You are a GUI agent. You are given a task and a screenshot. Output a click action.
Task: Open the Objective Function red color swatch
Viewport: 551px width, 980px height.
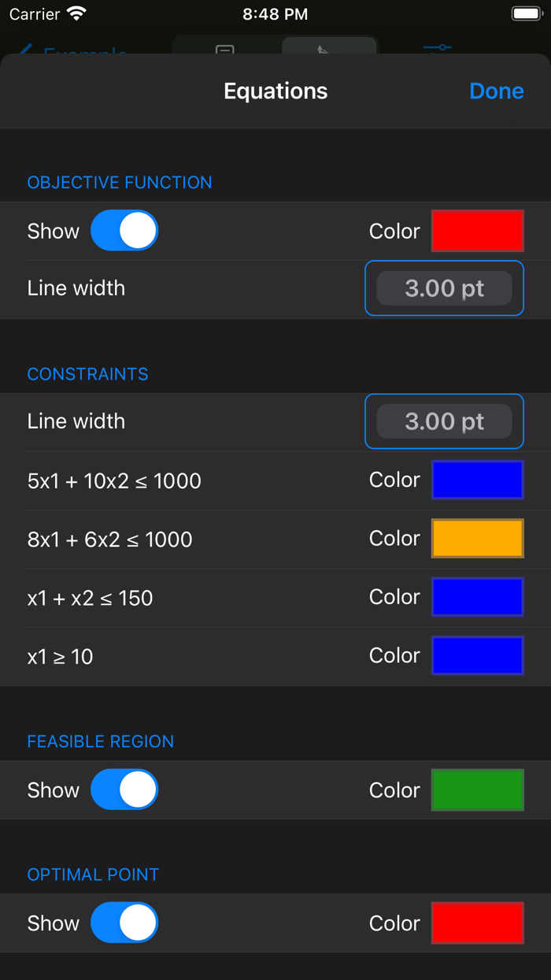tap(477, 231)
